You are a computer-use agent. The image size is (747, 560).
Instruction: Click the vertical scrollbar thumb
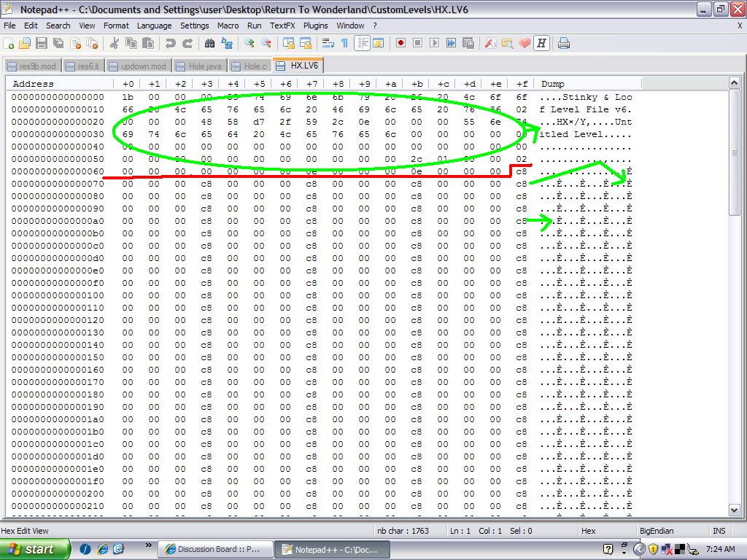coord(734,152)
